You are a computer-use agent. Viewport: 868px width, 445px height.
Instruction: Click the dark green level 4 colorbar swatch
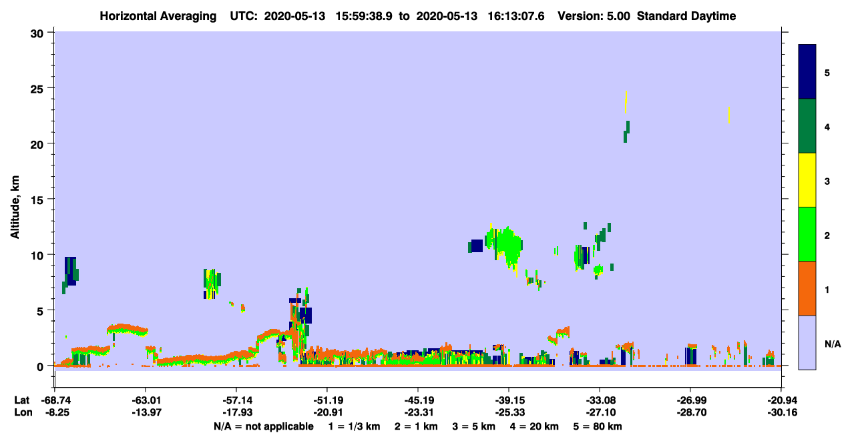(807, 126)
